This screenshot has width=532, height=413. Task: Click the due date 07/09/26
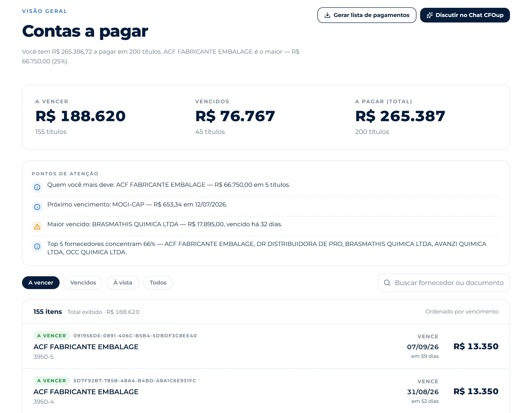pyautogui.click(x=423, y=347)
